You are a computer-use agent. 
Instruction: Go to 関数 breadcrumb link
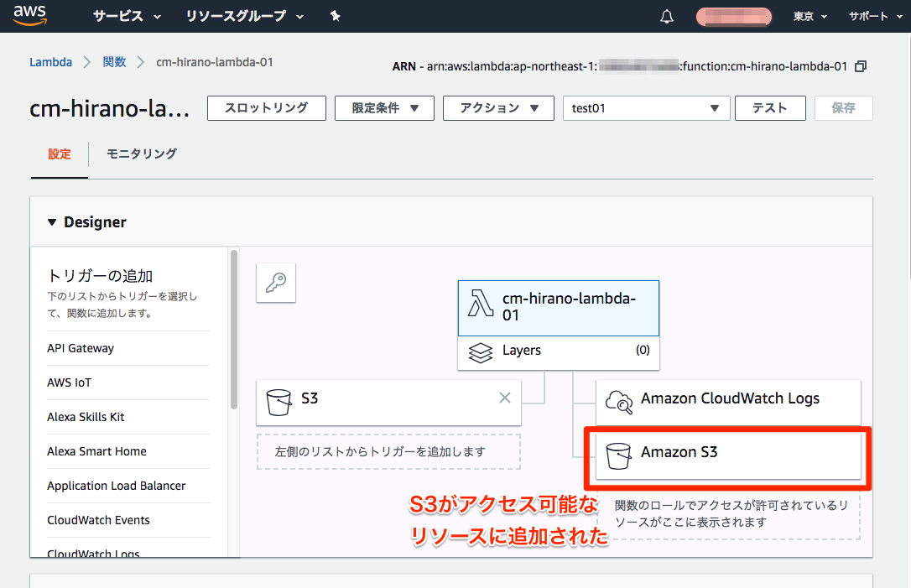(114, 62)
